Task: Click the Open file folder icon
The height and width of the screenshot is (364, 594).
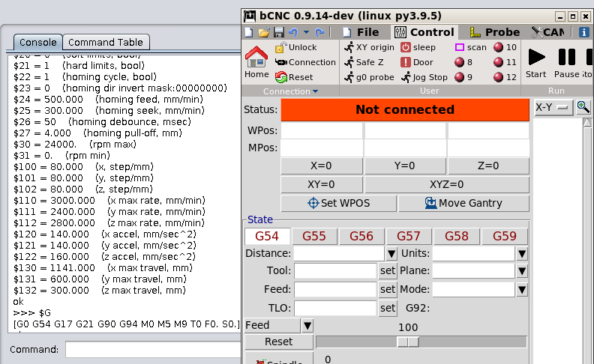Action: [x=264, y=32]
